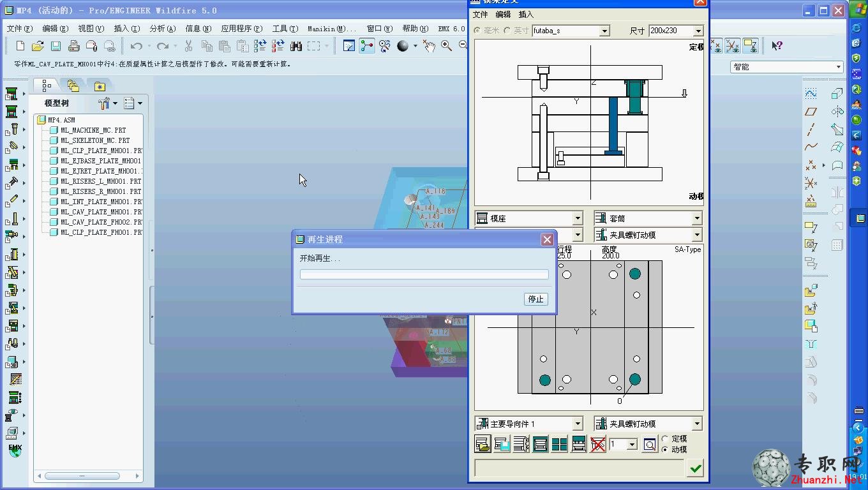Confirm with the green checkmark button
The width and height of the screenshot is (868, 490).
(x=696, y=468)
